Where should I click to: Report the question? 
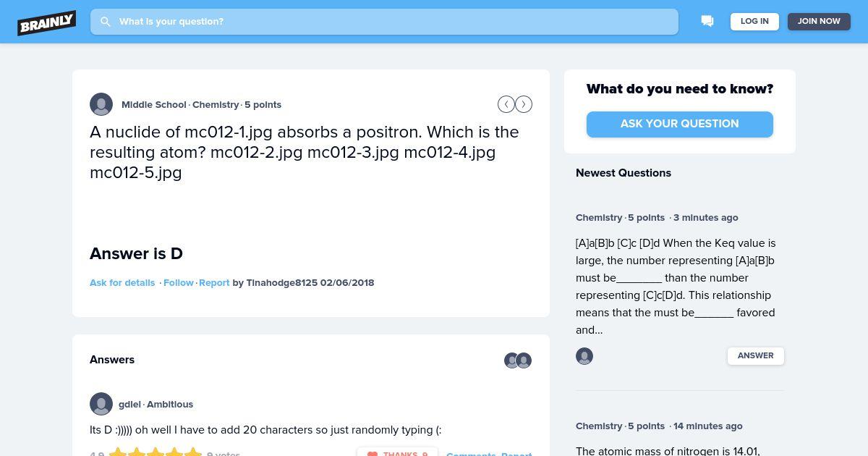coord(214,283)
